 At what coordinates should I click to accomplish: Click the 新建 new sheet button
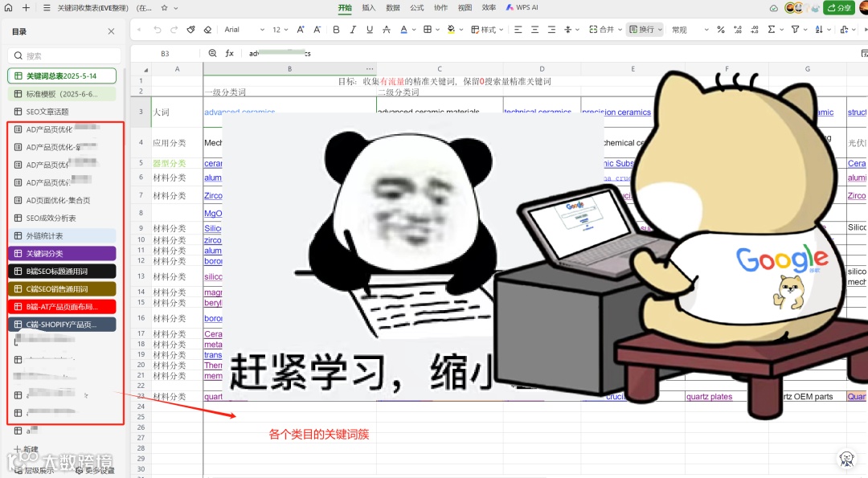[26, 449]
